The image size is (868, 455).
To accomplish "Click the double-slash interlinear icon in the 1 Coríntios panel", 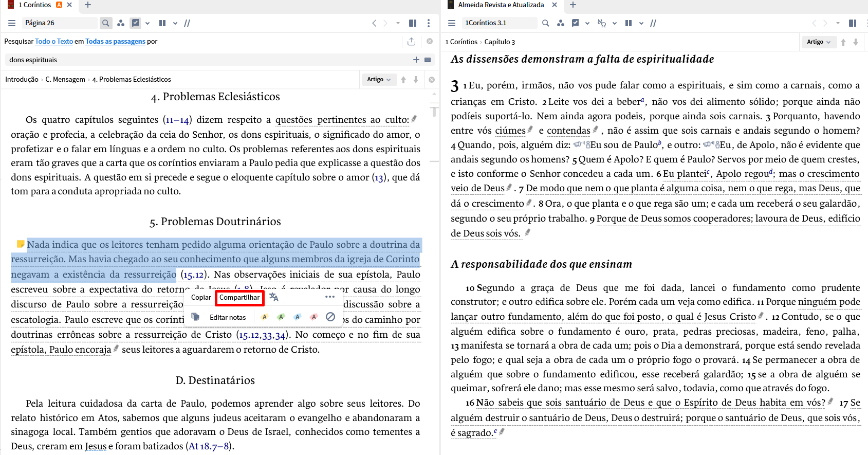I will (x=187, y=23).
